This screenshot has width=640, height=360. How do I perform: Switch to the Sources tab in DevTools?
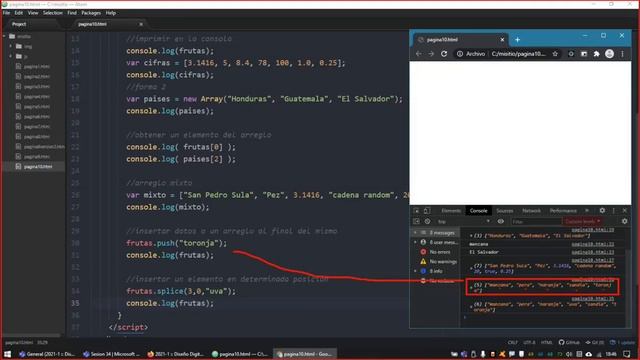coord(504,211)
